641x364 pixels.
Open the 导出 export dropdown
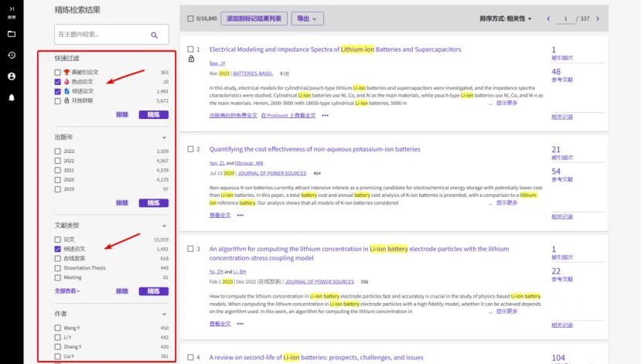[308, 19]
